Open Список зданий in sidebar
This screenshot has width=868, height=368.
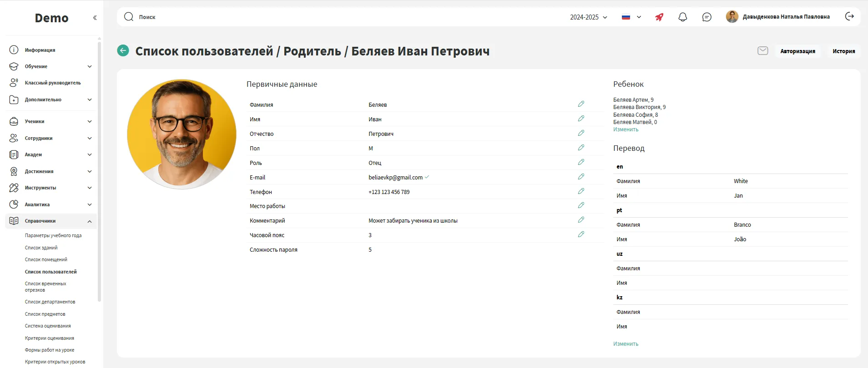pos(41,248)
